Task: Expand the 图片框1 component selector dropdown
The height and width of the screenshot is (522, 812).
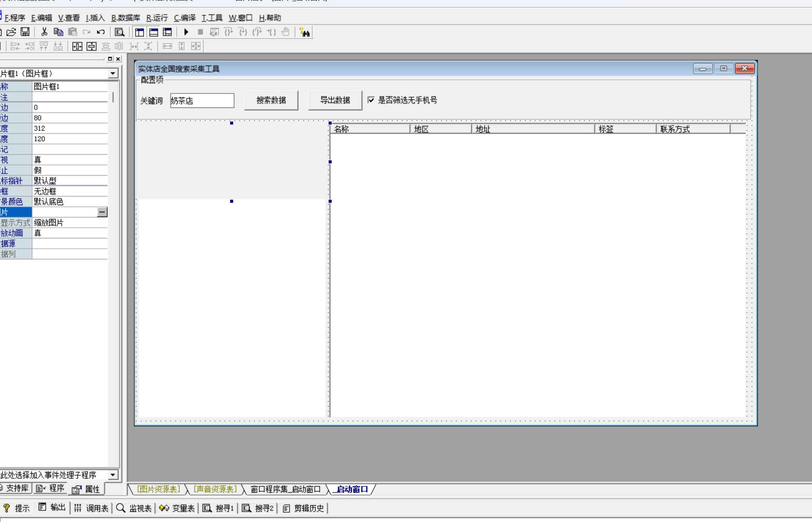Action: 112,73
